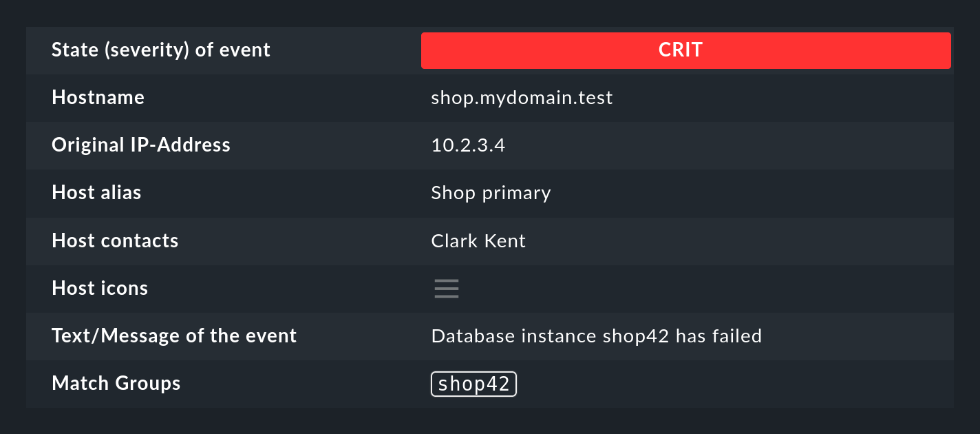
Task: Open the Host icons hamburger menu
Action: tap(446, 289)
